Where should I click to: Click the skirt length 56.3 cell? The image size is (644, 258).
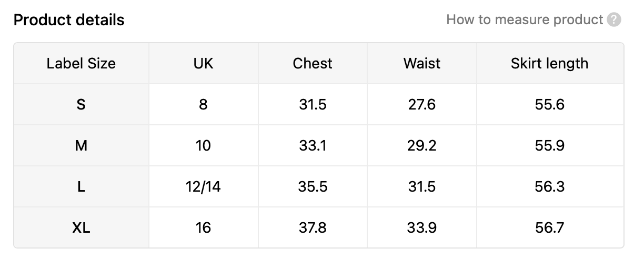point(550,186)
